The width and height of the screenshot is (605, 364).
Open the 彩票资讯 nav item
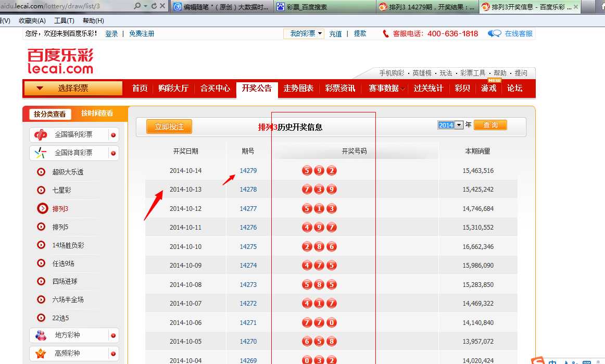(x=340, y=89)
